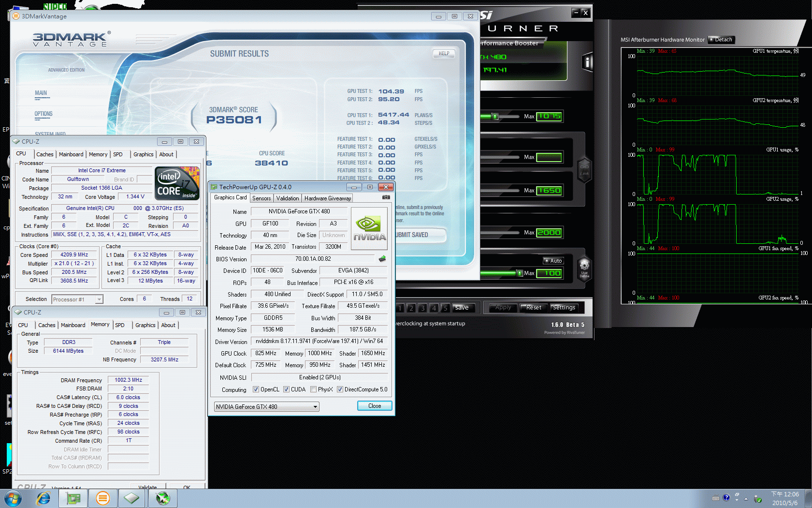Toggle the DirectCompute 5.0 checkbox

(x=340, y=389)
